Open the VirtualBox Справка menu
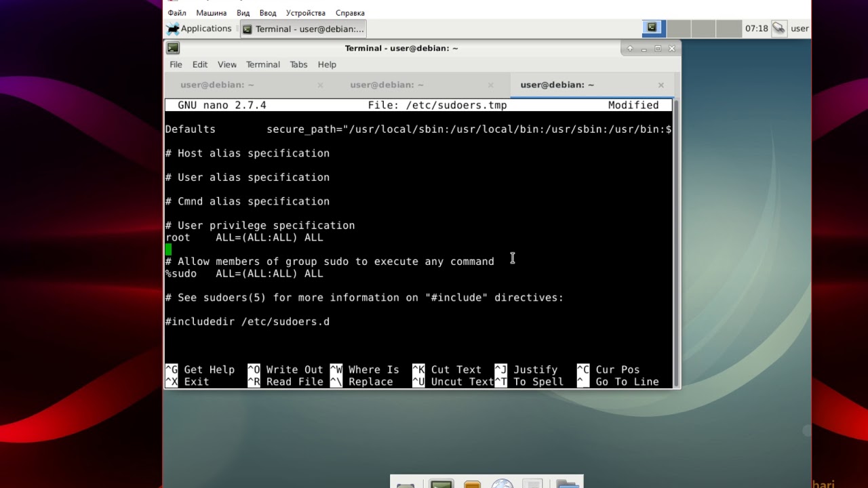This screenshot has height=488, width=868. coord(350,13)
